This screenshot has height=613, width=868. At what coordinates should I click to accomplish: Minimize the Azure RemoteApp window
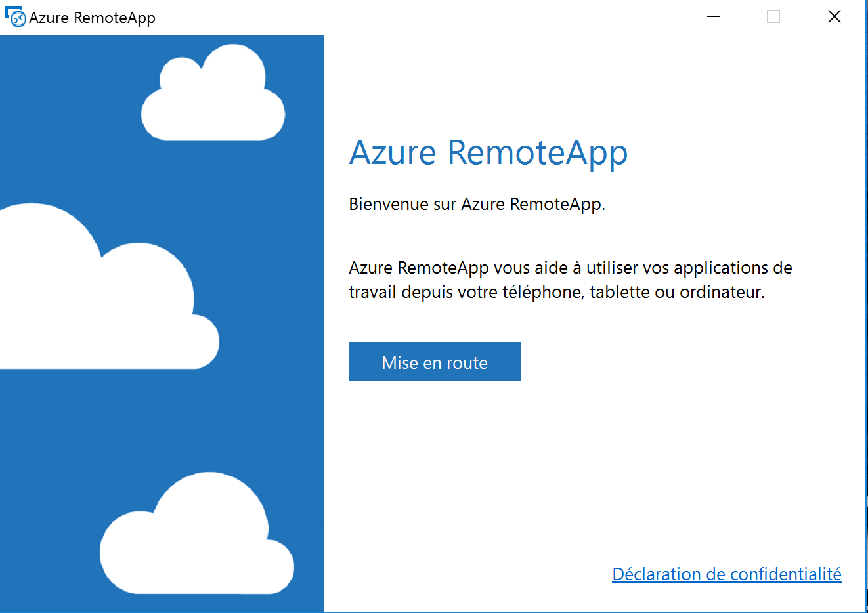point(714,17)
